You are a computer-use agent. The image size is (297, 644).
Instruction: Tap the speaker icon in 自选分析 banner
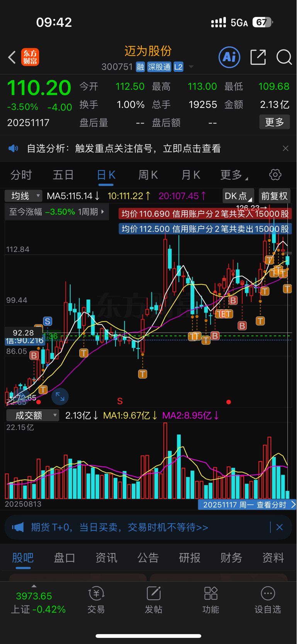pos(14,149)
